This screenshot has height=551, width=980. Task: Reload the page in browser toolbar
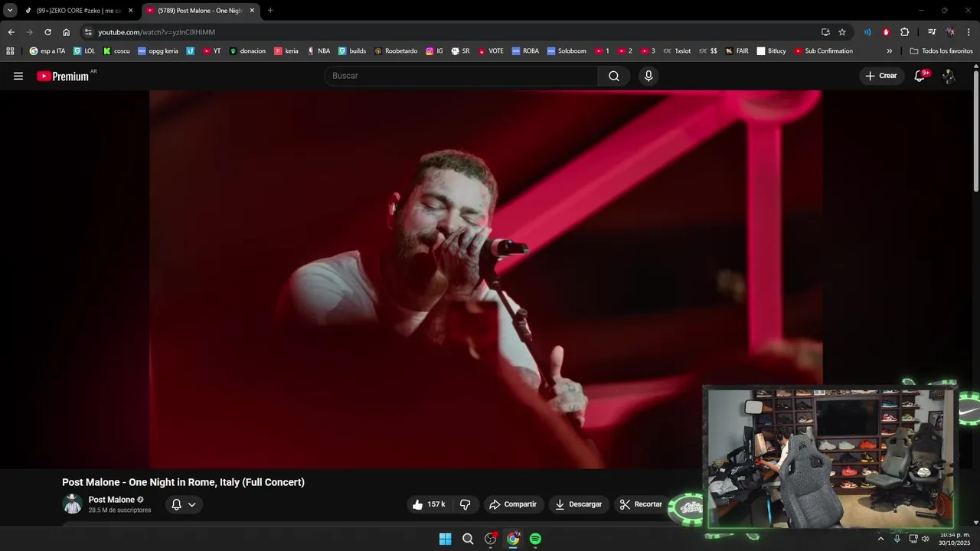pos(47,32)
